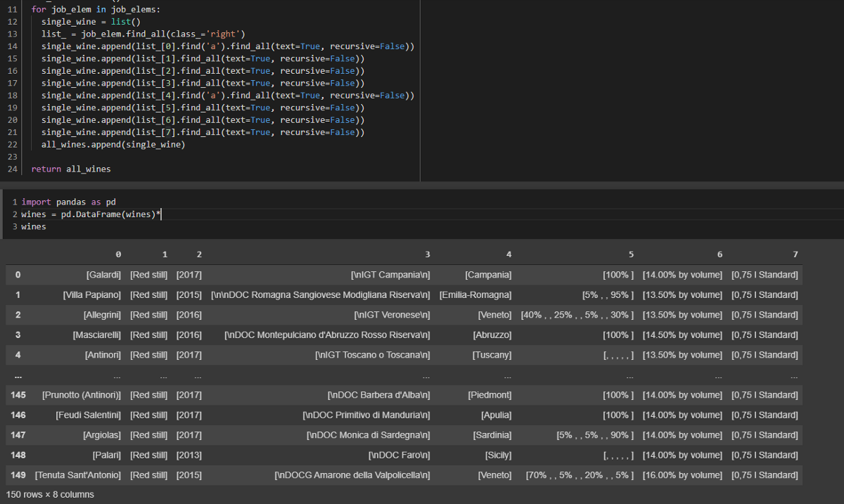The height and width of the screenshot is (504, 844).
Task: Click the '[16.00% by volume]' cell
Action: (682, 475)
